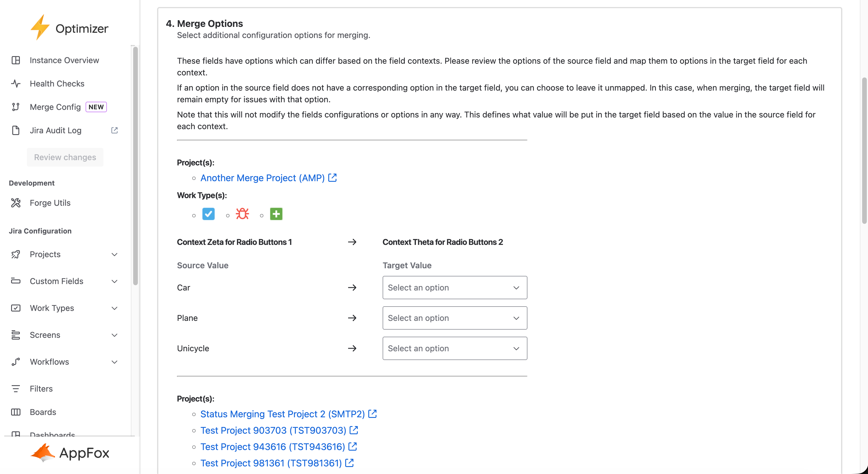Open Status Merging Test Project 2 link

(x=282, y=414)
